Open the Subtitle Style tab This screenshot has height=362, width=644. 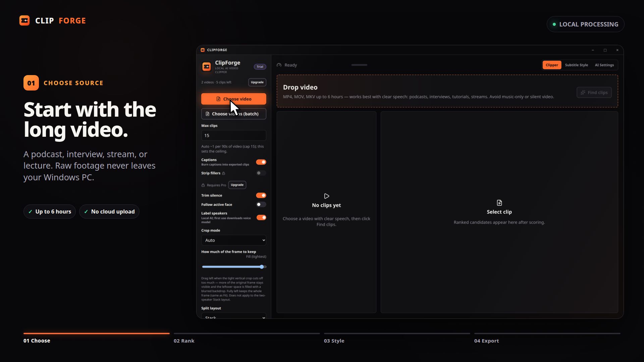[576, 65]
